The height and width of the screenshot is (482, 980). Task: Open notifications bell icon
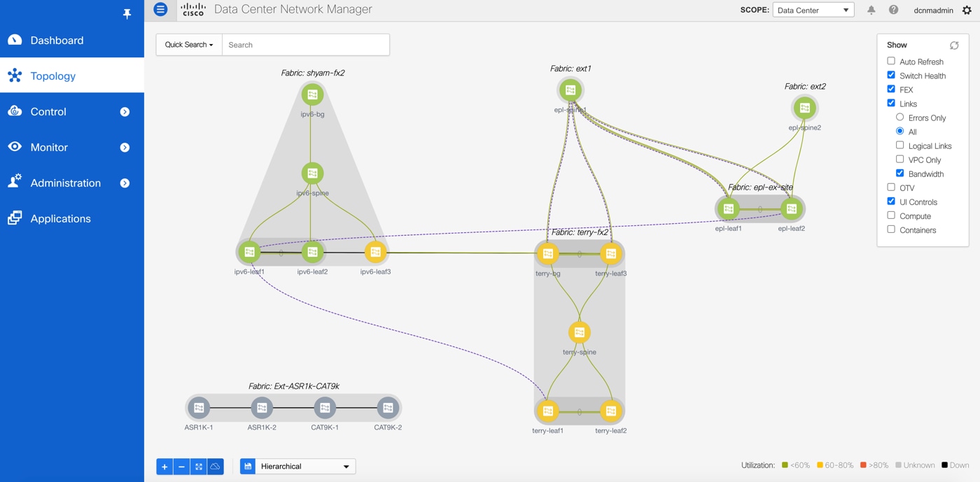[x=871, y=10]
